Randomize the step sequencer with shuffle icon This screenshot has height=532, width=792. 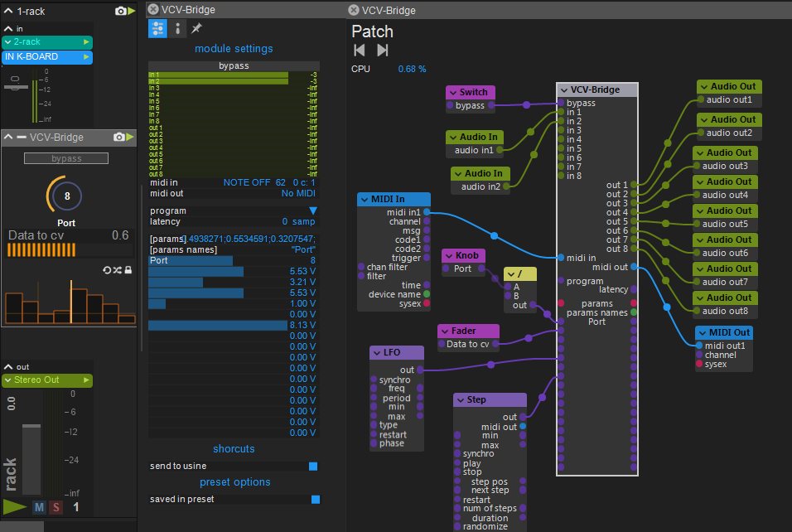coord(118,270)
